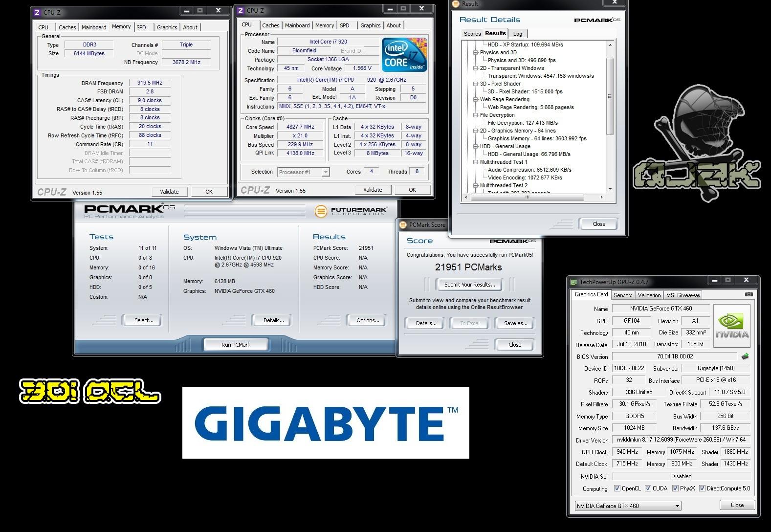Select the Audio Compression result row
The height and width of the screenshot is (532, 771).
click(529, 170)
